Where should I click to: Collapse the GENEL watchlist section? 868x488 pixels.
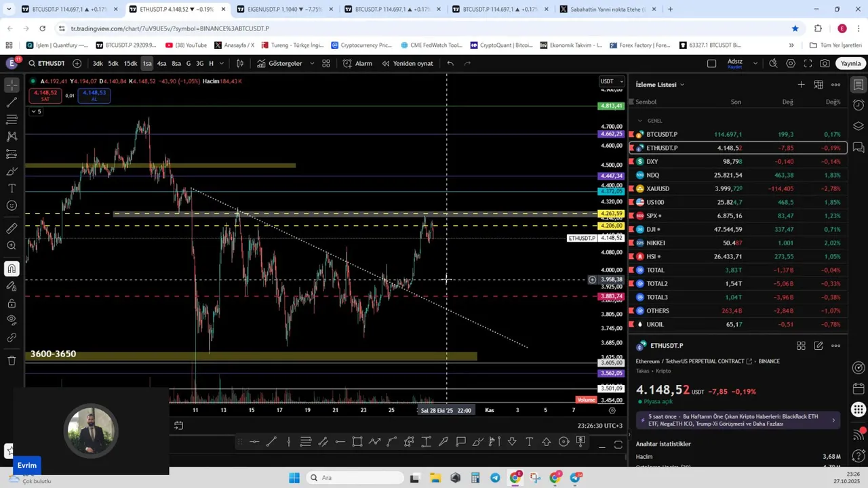pos(639,121)
